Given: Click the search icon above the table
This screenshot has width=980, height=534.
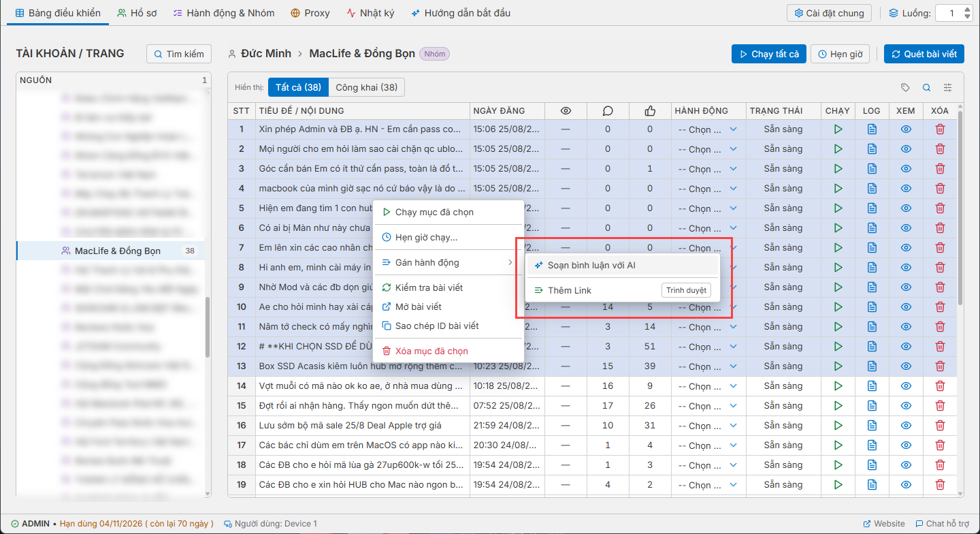Looking at the screenshot, I should click(x=926, y=87).
